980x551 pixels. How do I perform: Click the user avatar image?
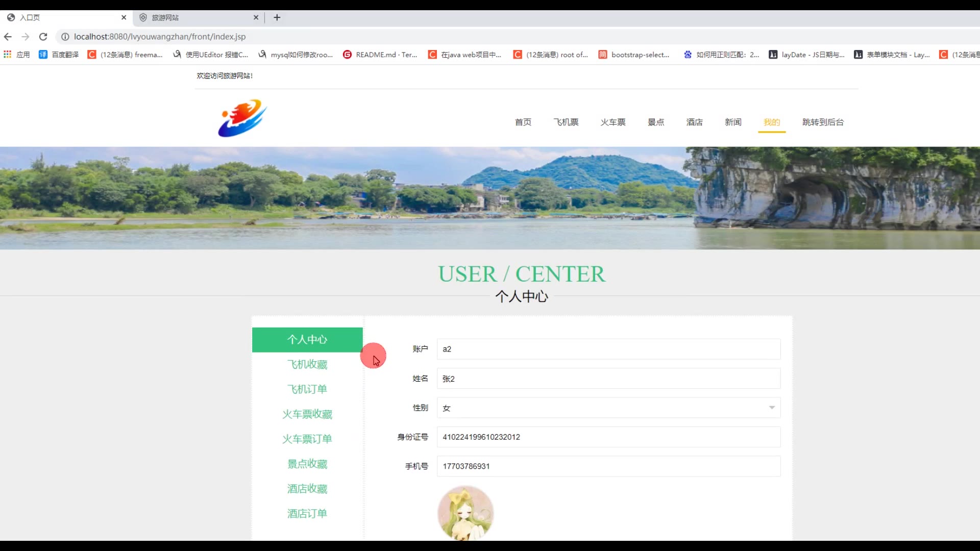coord(465,513)
